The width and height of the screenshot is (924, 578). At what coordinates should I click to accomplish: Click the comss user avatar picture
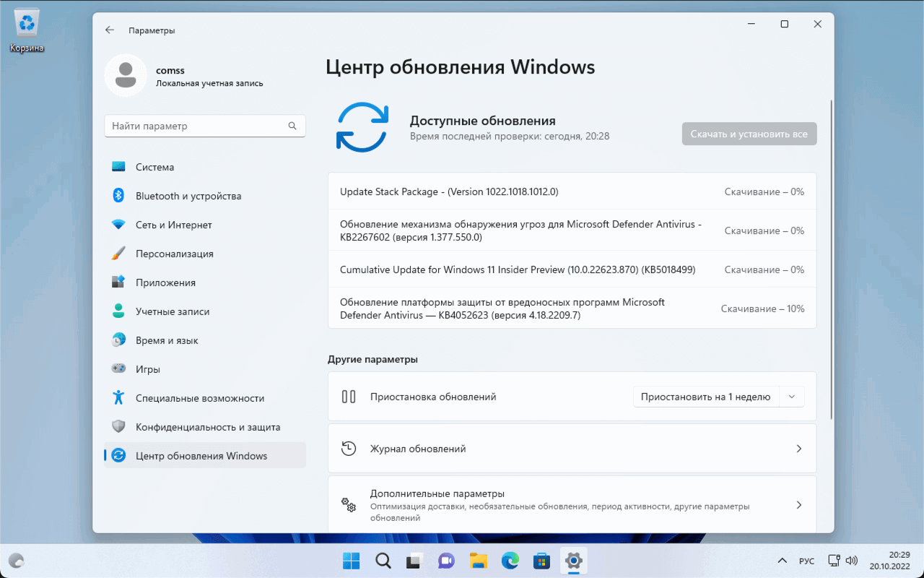pyautogui.click(x=126, y=75)
